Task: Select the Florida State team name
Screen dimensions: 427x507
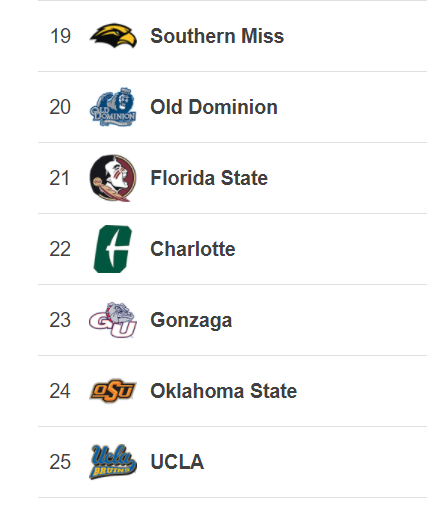Action: 209,178
